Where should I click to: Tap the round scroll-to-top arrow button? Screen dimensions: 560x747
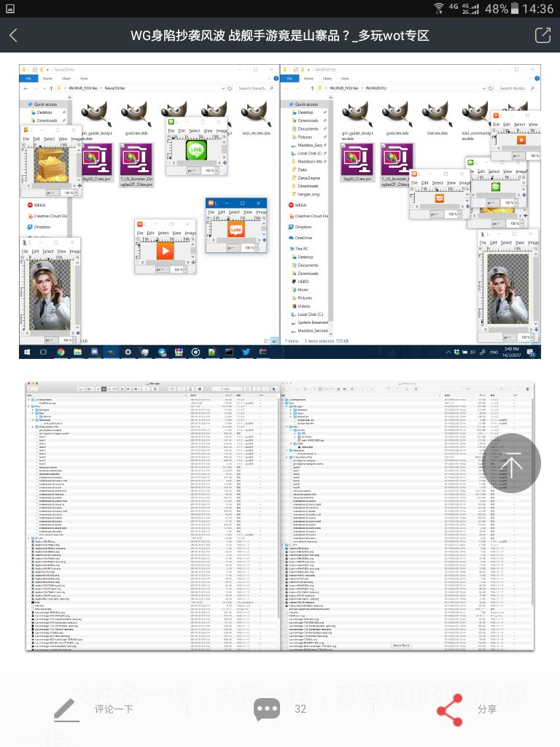pos(513,463)
